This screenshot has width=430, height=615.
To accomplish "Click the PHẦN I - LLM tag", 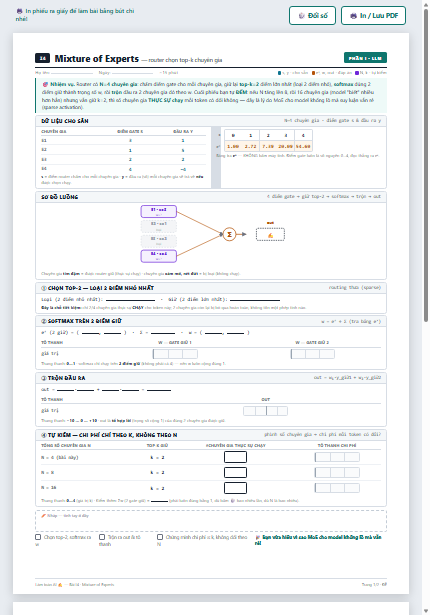I will coord(365,58).
